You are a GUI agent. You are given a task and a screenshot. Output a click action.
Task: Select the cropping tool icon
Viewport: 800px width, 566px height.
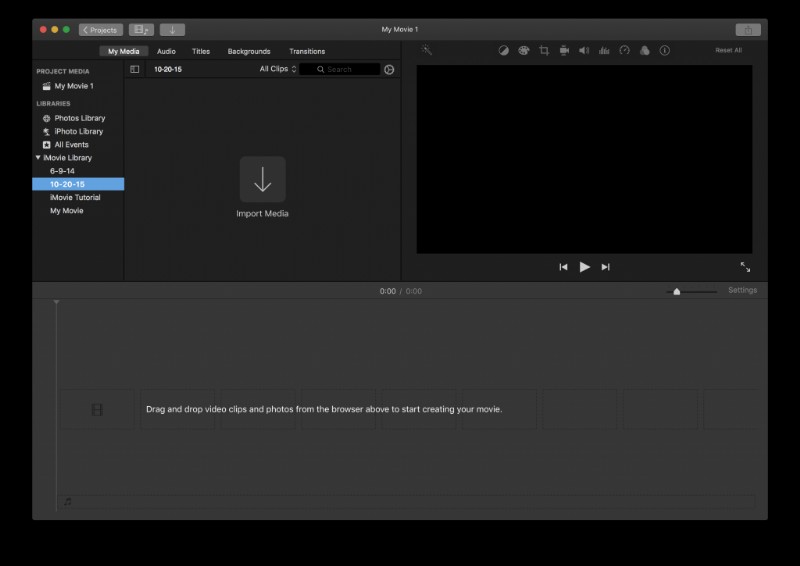pos(544,51)
